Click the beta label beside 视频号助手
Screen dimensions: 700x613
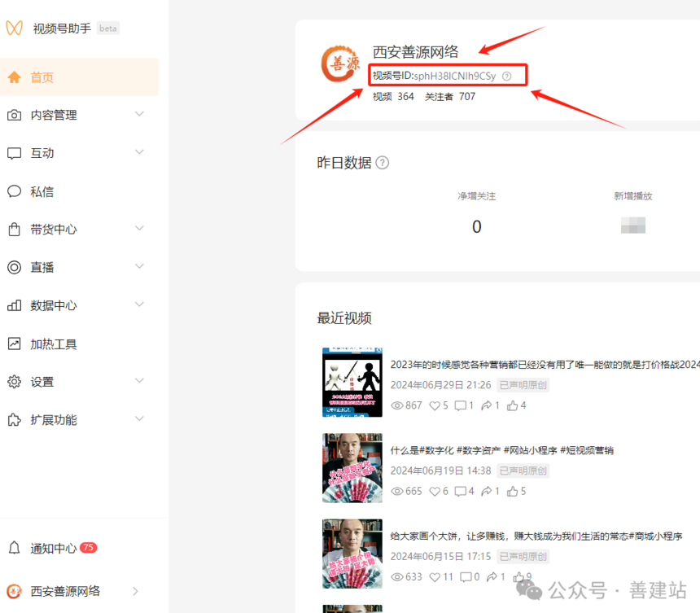point(108,28)
